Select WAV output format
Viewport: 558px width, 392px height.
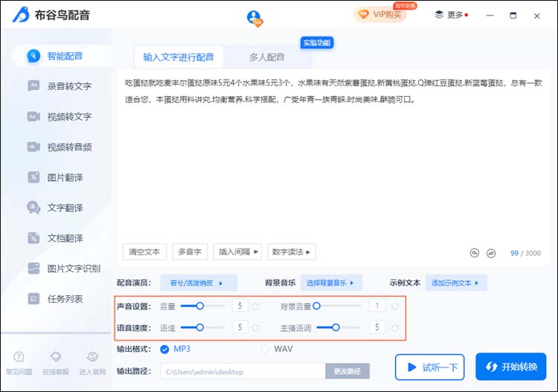coord(277,349)
